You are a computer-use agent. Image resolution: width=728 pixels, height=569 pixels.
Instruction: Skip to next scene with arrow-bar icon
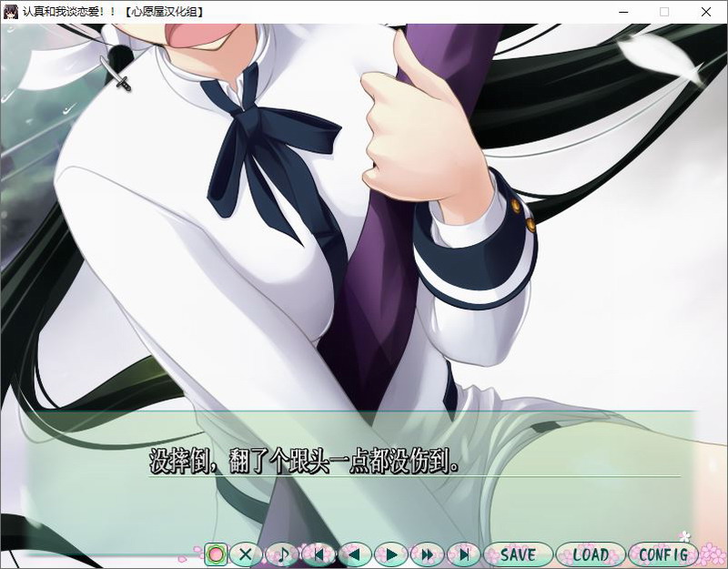pos(463,554)
